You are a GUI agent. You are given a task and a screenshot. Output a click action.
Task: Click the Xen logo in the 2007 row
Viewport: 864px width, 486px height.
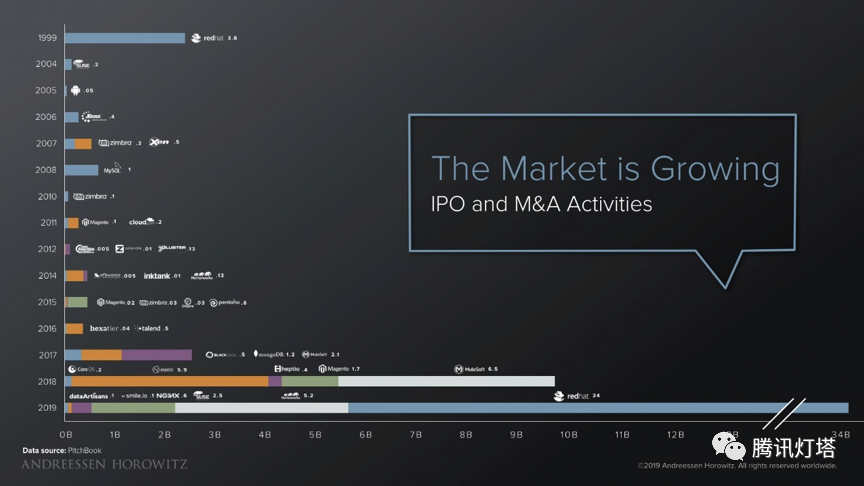pyautogui.click(x=159, y=142)
